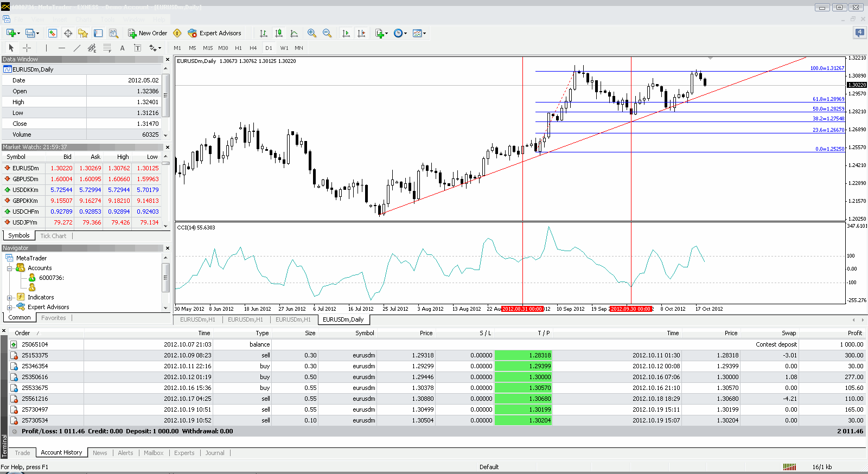
Task: Close the Data Window panel
Action: pos(167,59)
